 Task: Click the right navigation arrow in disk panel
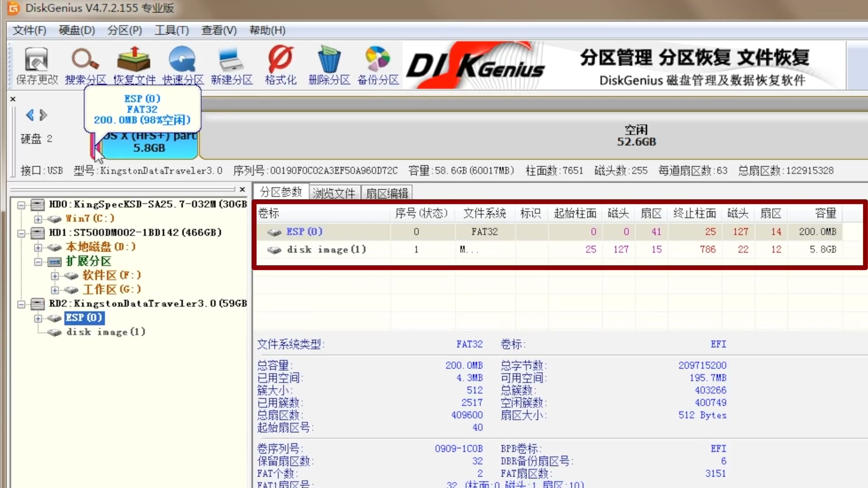43,115
